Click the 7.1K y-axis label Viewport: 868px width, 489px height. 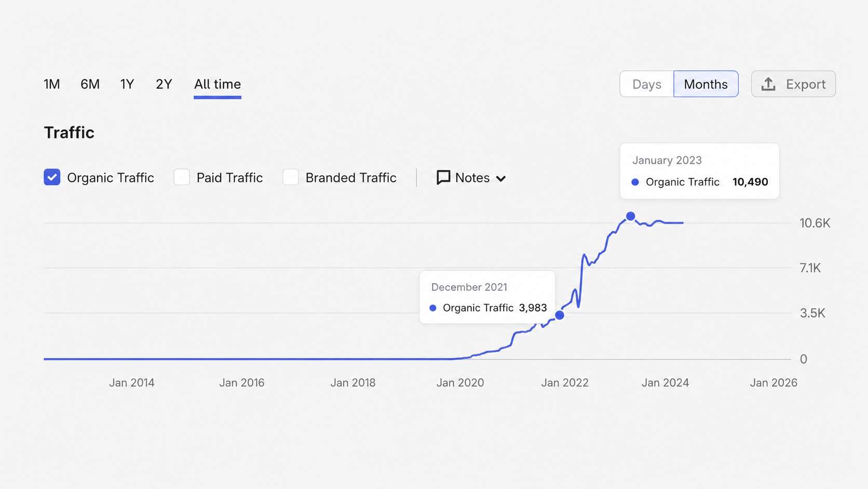pyautogui.click(x=810, y=268)
